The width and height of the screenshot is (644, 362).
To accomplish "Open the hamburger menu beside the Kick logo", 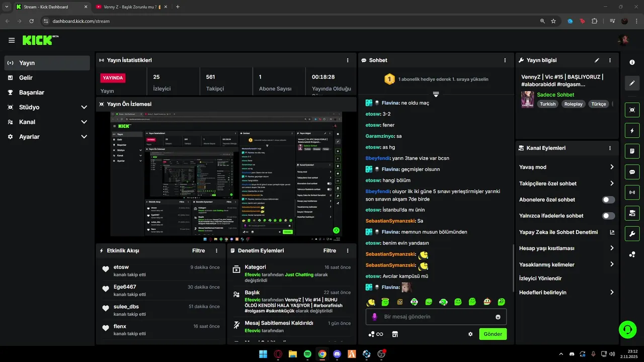I will coord(11,40).
